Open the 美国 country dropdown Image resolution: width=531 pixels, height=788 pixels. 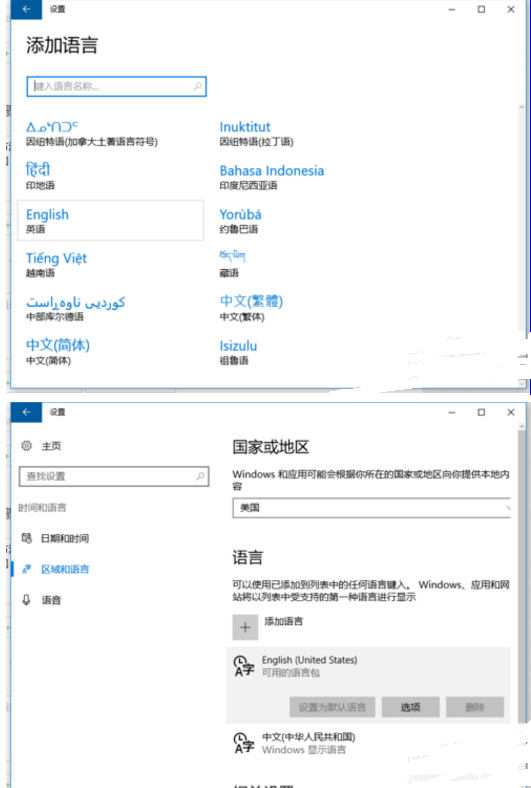[x=372, y=508]
